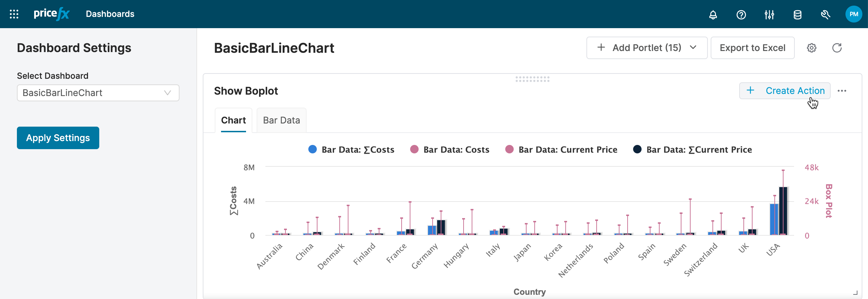This screenshot has width=868, height=299.
Task: Expand the Select Dashboard dropdown
Action: 98,93
